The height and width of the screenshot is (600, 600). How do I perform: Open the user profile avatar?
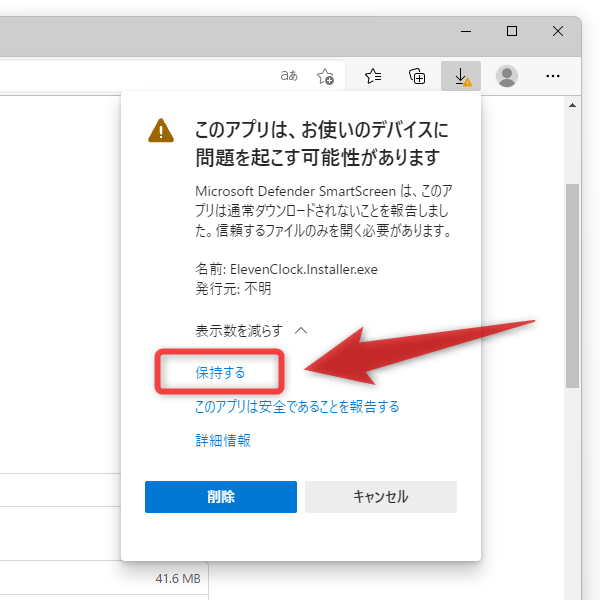507,76
